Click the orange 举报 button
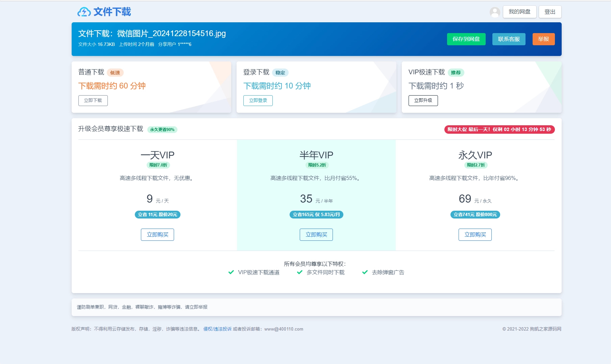The height and width of the screenshot is (364, 611). pos(543,39)
